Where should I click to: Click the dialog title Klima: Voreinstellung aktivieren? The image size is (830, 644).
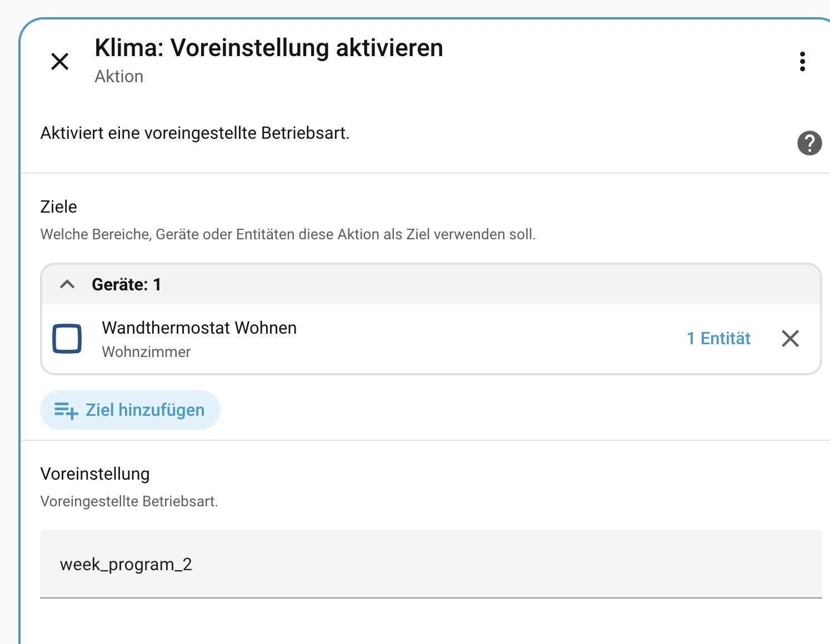tap(269, 48)
